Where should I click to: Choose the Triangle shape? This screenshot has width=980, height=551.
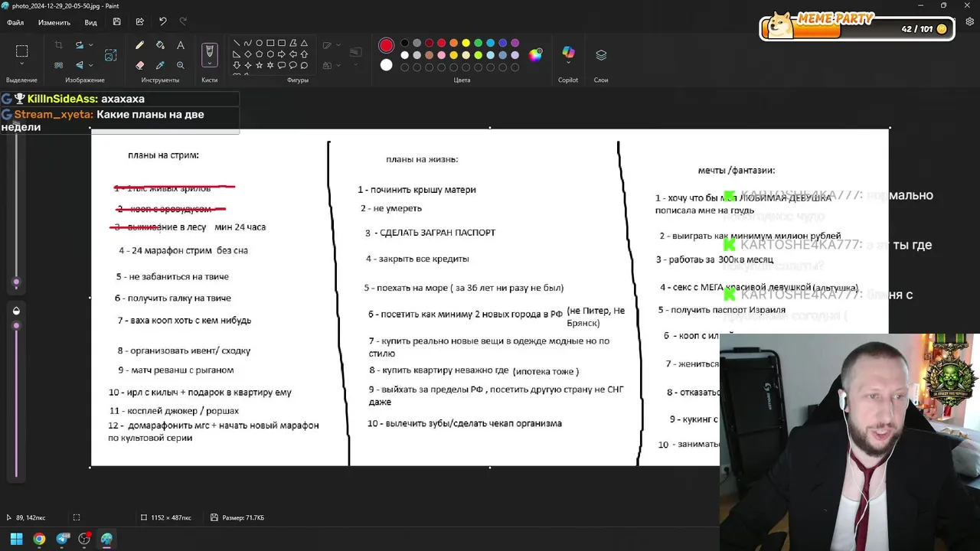304,43
